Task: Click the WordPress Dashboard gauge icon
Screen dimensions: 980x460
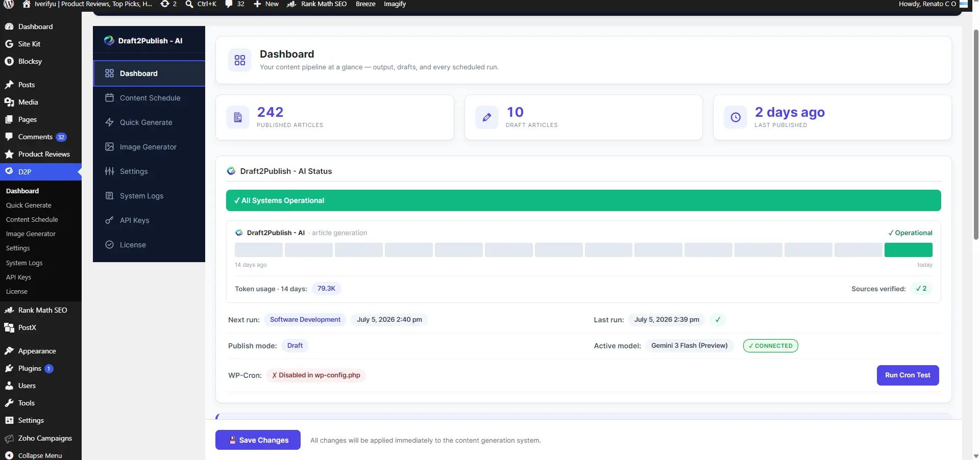Action: click(x=9, y=27)
